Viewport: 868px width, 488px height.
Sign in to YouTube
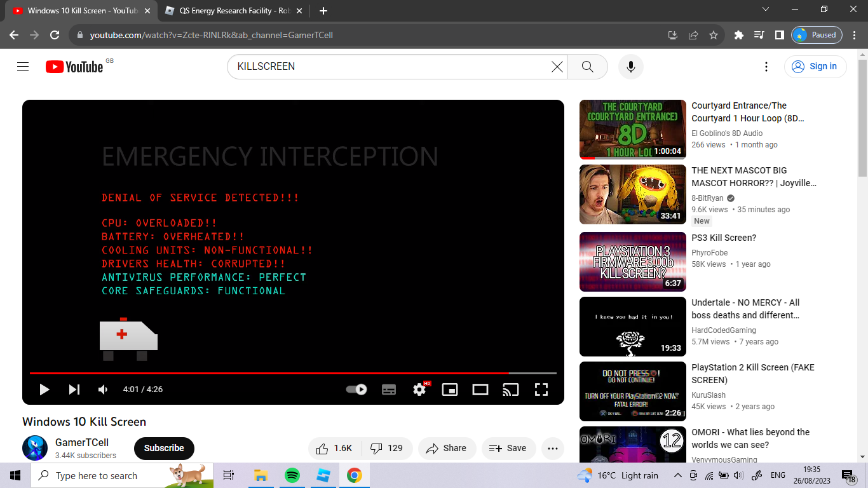point(815,67)
